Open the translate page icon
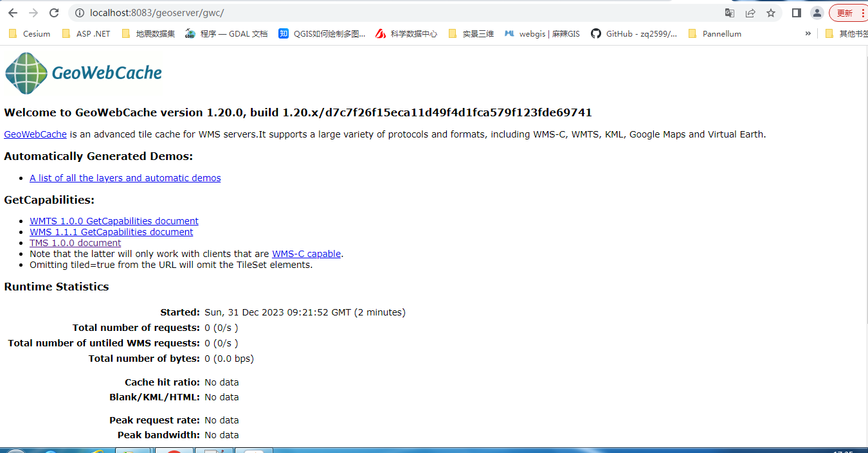This screenshot has height=453, width=868. [730, 13]
